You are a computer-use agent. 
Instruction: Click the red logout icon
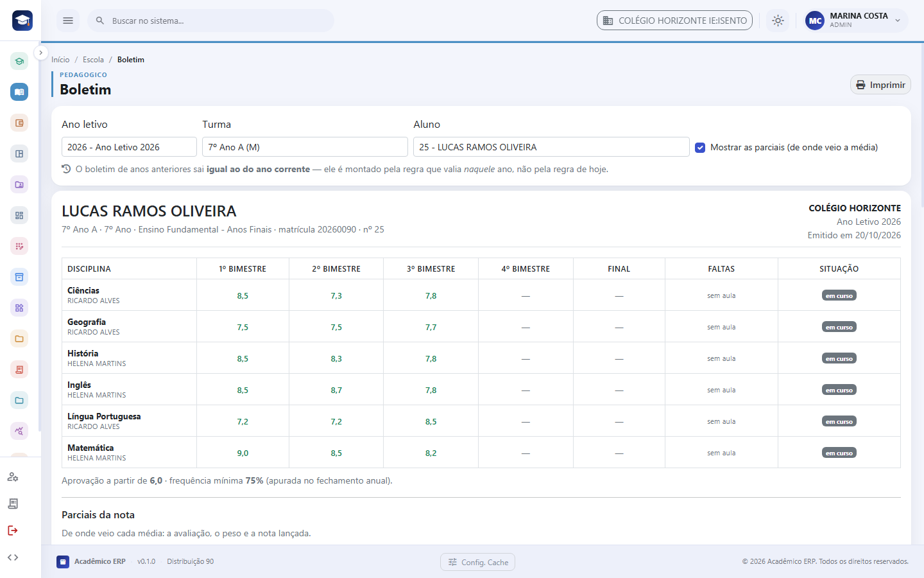pos(13,530)
